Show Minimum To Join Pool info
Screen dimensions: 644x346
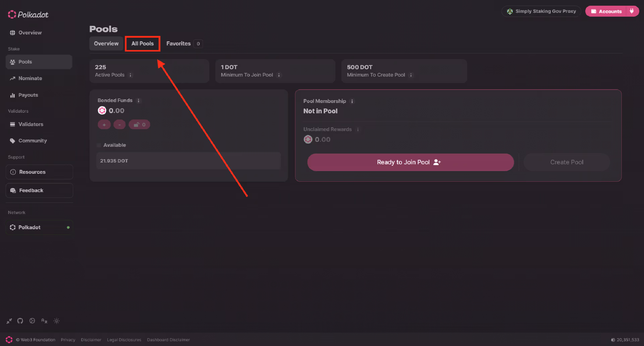[x=279, y=75]
